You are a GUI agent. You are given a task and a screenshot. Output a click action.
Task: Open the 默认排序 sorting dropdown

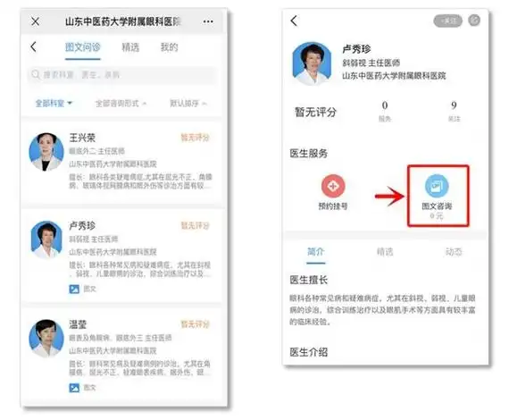pos(188,104)
